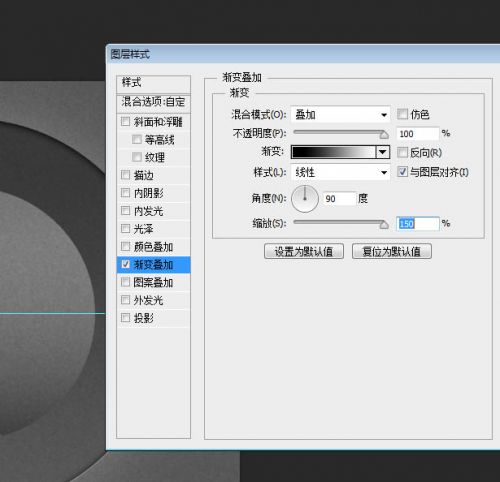This screenshot has height=482, width=500.
Task: Click the 复位为默认值 button
Action: pyautogui.click(x=392, y=251)
